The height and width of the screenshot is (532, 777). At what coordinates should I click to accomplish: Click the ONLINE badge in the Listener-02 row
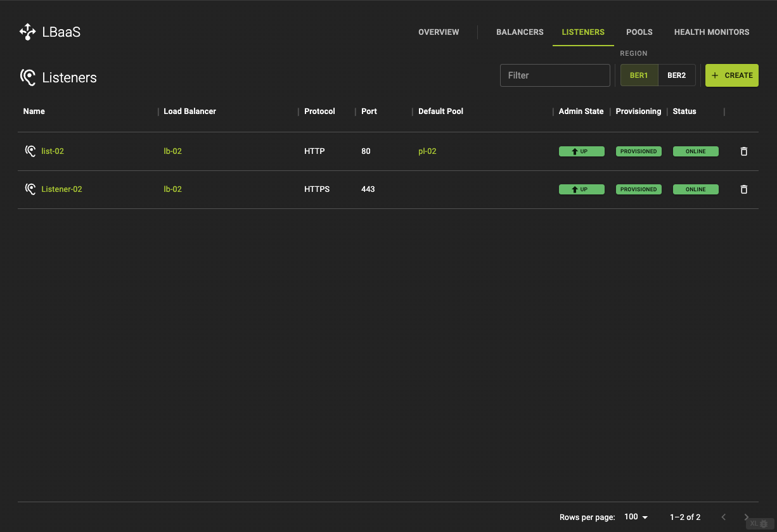tap(696, 189)
